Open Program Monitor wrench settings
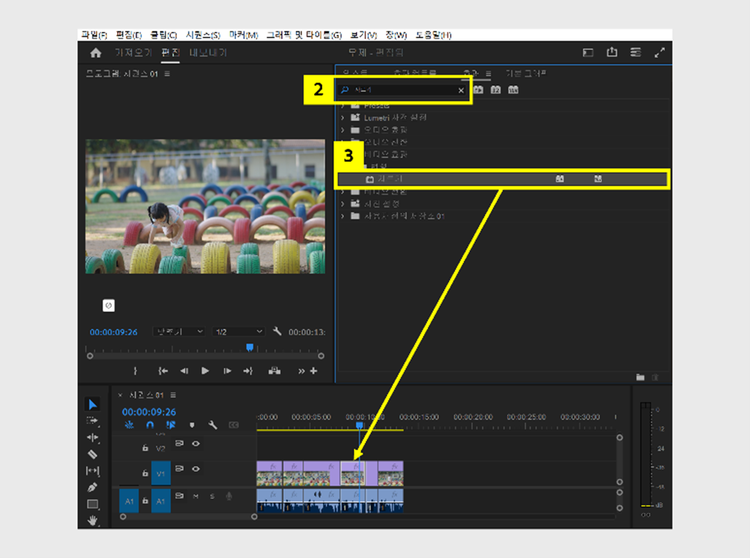The width and height of the screenshot is (750, 558). tap(277, 331)
